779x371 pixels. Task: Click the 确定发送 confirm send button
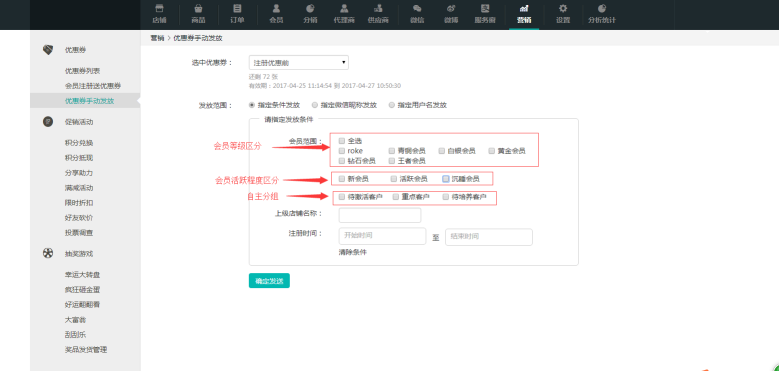click(269, 281)
